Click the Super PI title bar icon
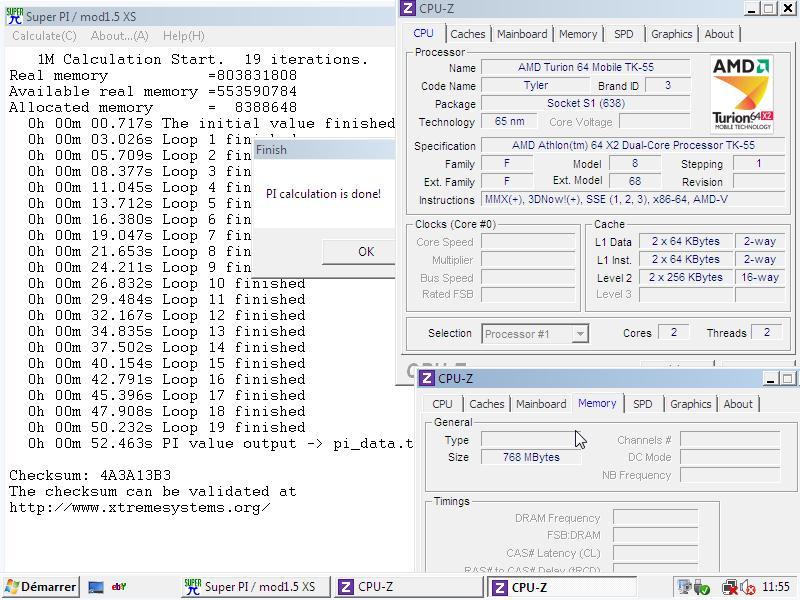Screen dimensions: 800x600 [14, 16]
